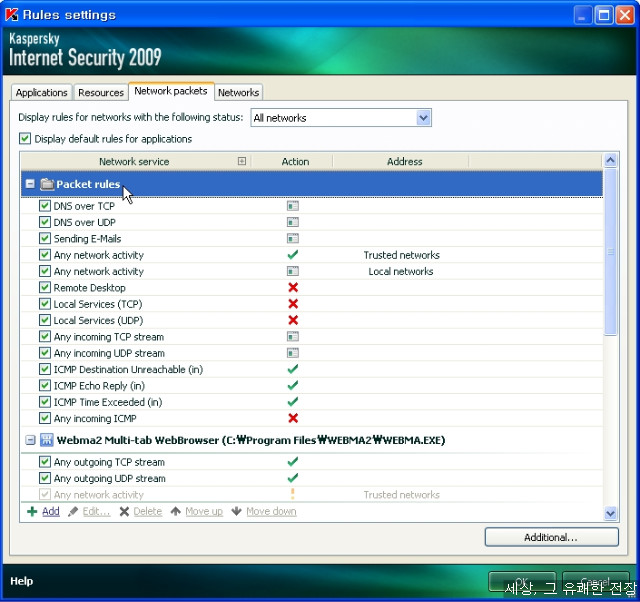
Task: Toggle the Any network activity checkbox for Local networks
Action: (x=44, y=271)
